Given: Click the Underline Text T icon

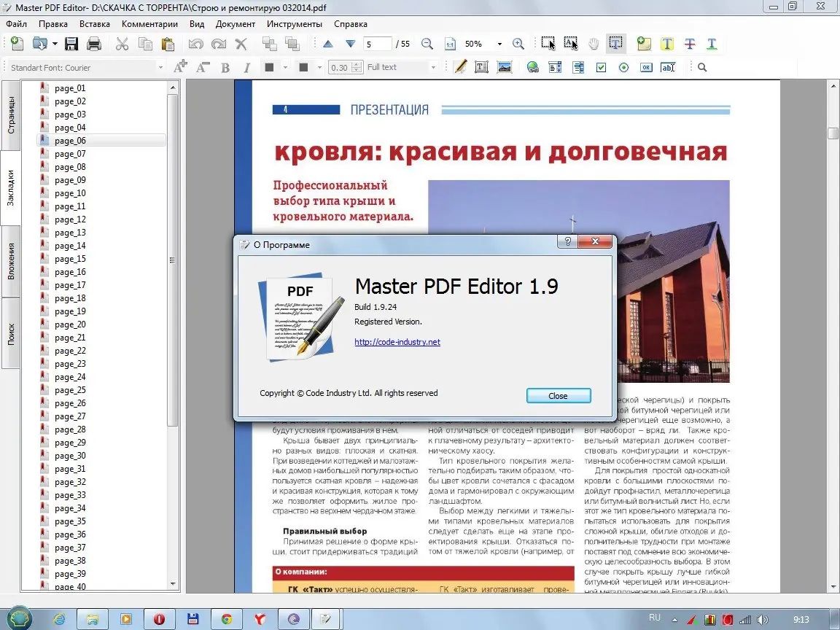Looking at the screenshot, I should pos(712,44).
